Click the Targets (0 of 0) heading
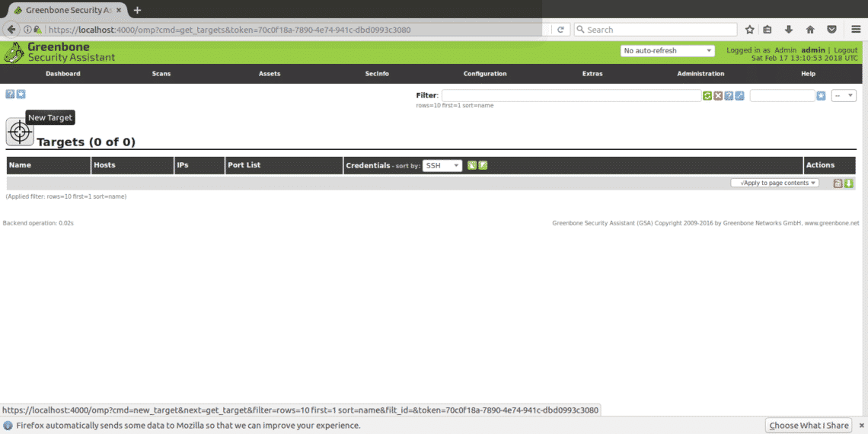Screen dimensions: 868x434 click(x=86, y=142)
